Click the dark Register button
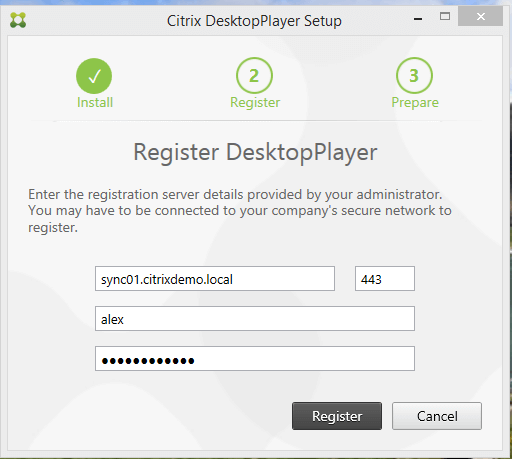Image resolution: width=512 pixels, height=459 pixels. pos(337,416)
